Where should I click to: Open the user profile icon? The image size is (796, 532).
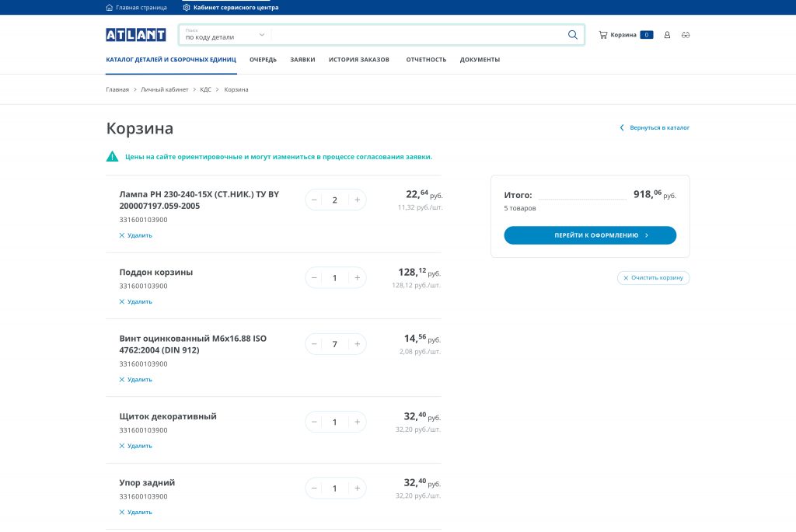(x=667, y=35)
